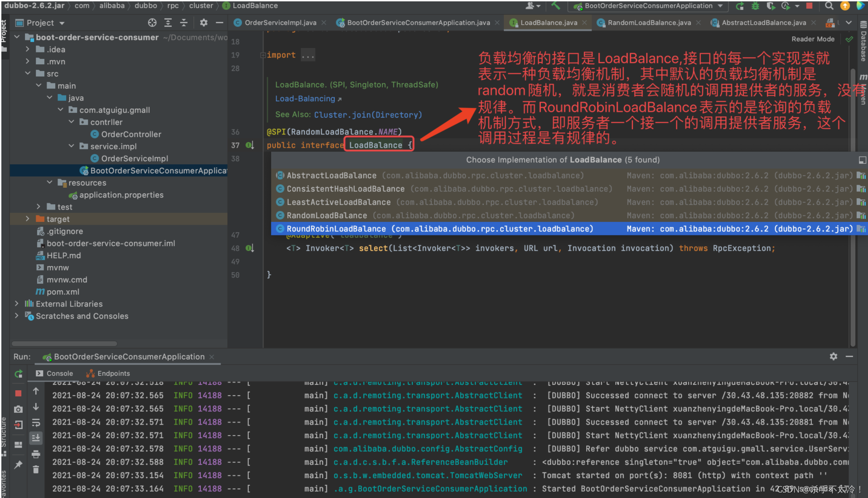868x498 pixels.
Task: Switch to OrderServiceImpl.java tab
Action: click(280, 23)
